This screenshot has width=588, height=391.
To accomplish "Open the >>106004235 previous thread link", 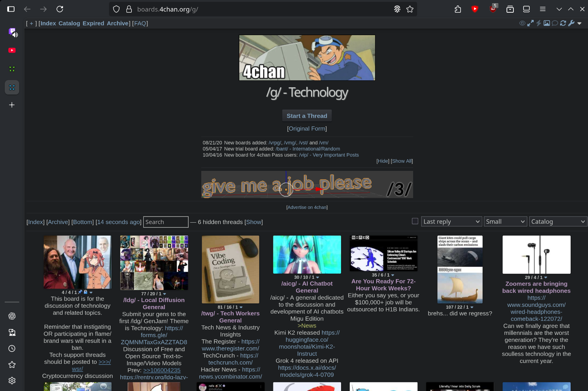I will tap(162, 370).
